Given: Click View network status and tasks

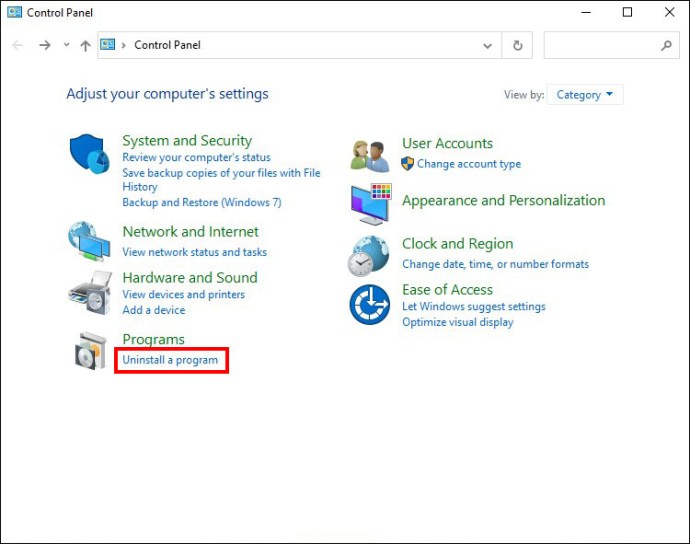Looking at the screenshot, I should tap(195, 252).
